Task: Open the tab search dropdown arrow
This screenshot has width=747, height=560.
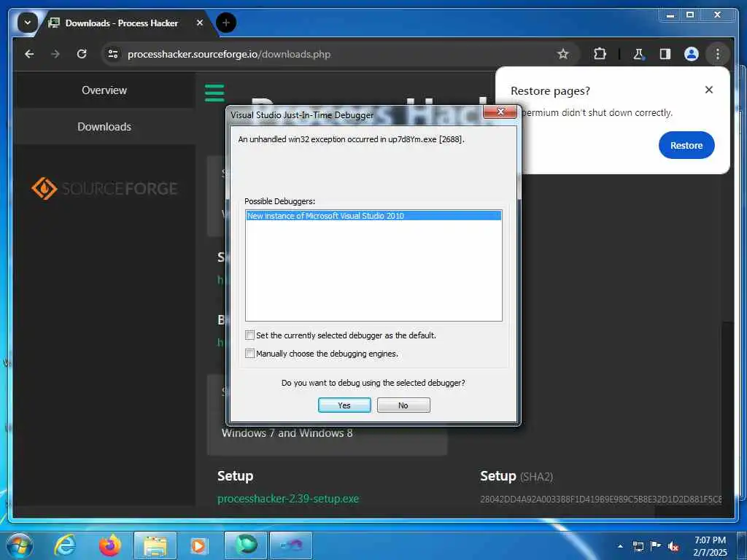Action: 28,23
